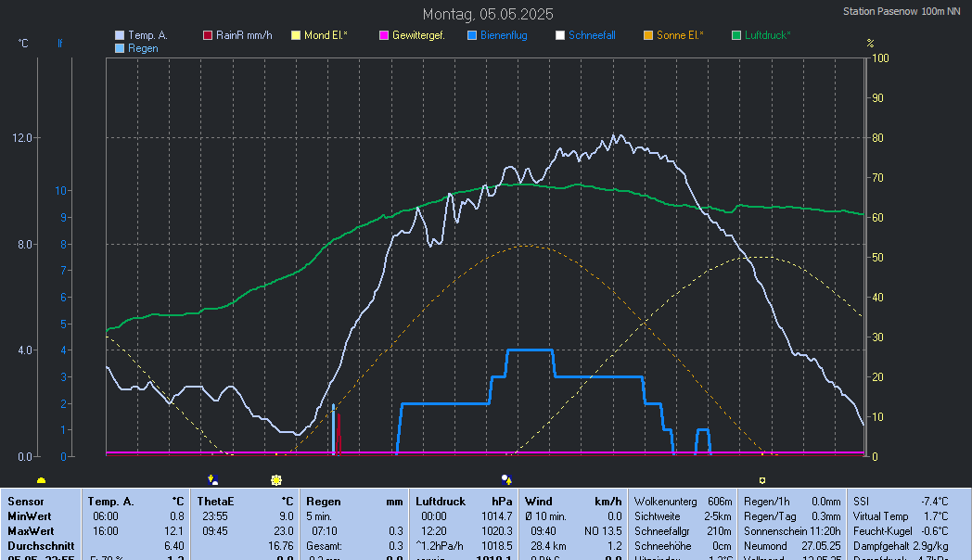Click the max temperature value 12.1
The height and width of the screenshot is (560, 972).
[175, 531]
